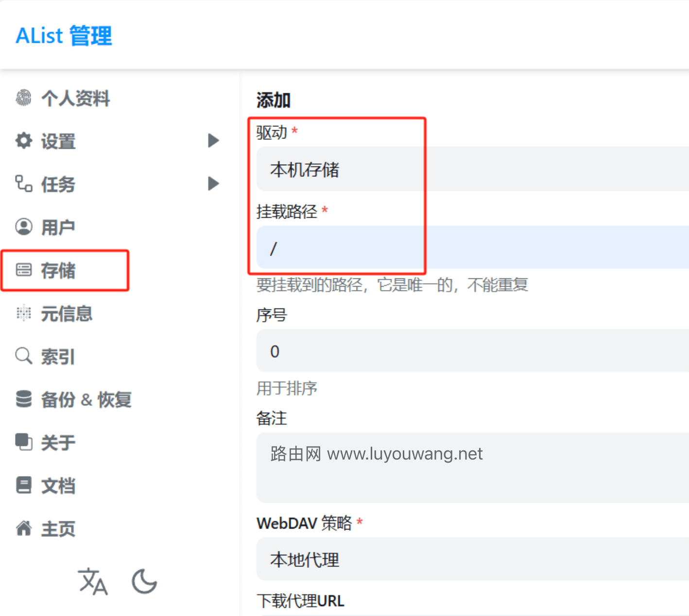Go to 主页 home page
Viewport: 689px width, 616px height.
coord(57,528)
